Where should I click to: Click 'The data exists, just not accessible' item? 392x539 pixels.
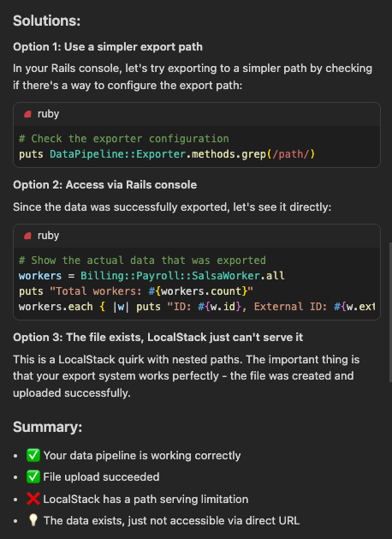tap(172, 520)
